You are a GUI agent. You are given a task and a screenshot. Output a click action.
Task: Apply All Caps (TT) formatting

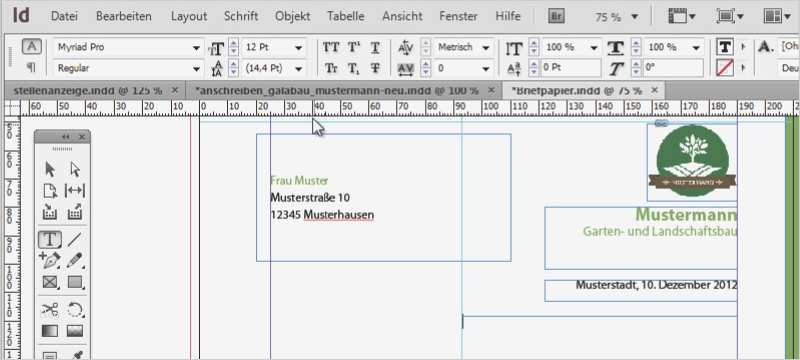(331, 47)
